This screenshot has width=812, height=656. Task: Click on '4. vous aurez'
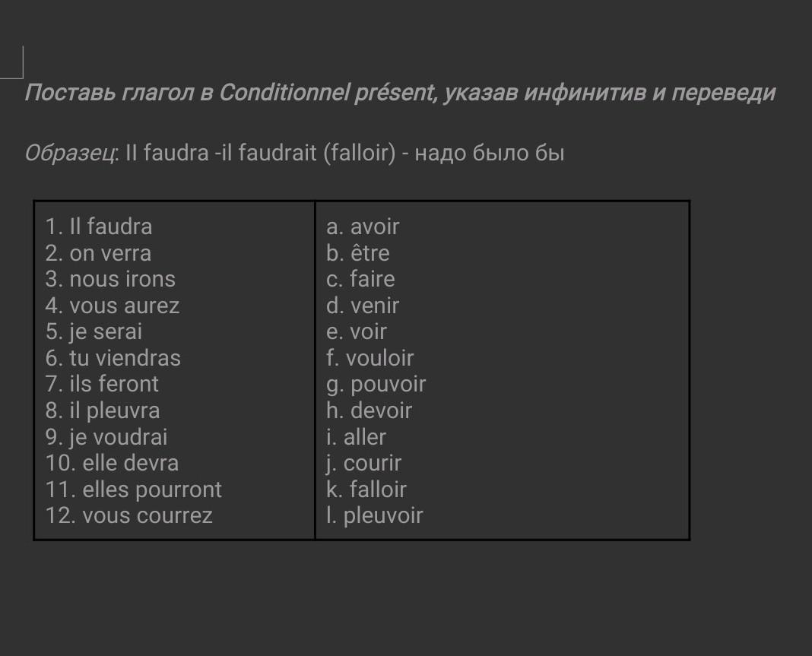click(x=113, y=306)
